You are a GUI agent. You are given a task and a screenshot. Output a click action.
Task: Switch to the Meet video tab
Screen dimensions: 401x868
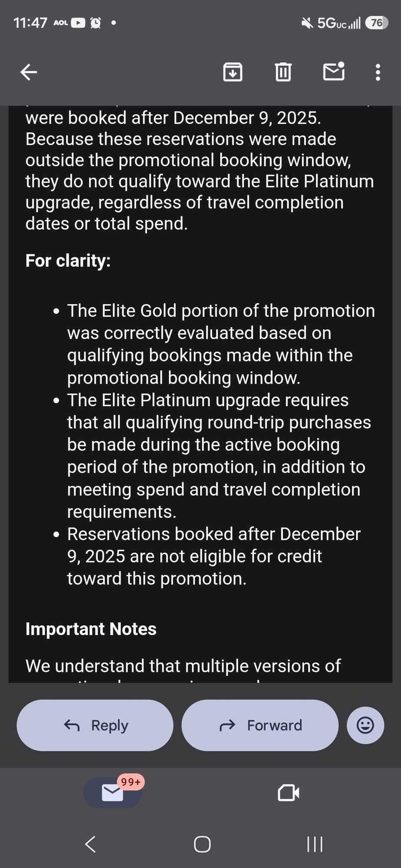pyautogui.click(x=288, y=792)
